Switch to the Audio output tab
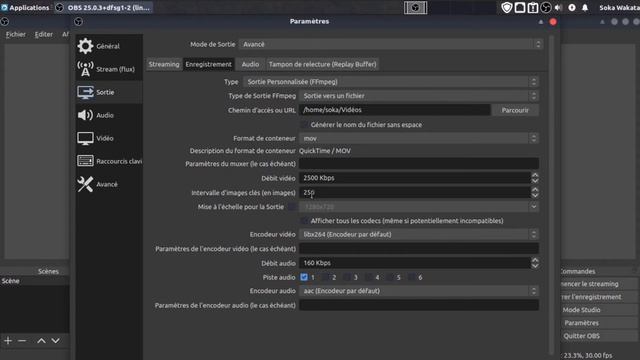Viewport: 640px width, 360px height. click(250, 64)
